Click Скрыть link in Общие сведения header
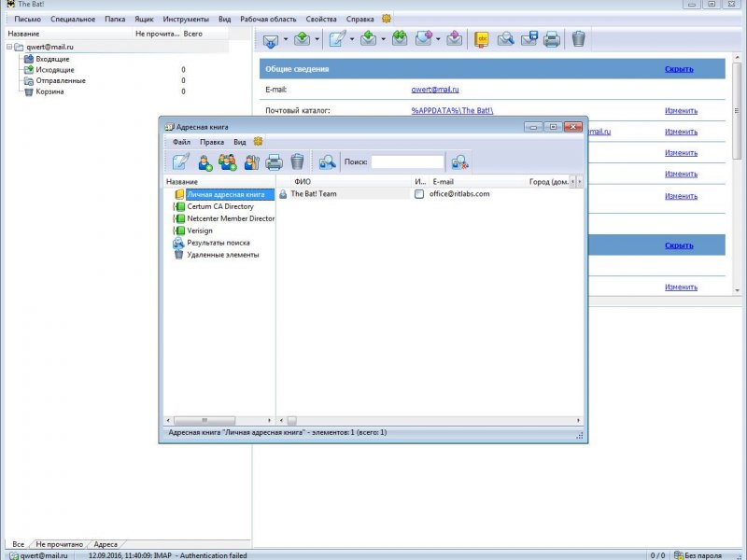747x560 pixels. 679,69
